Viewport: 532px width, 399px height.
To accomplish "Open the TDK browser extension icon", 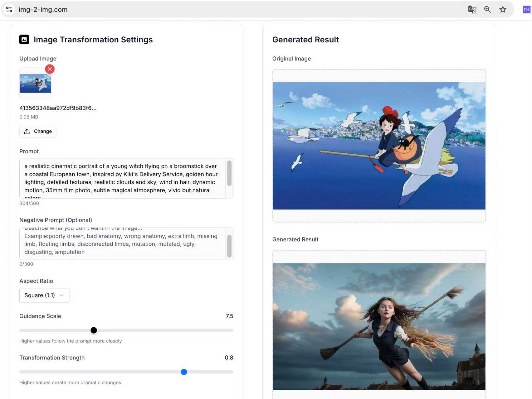I will (526, 10).
